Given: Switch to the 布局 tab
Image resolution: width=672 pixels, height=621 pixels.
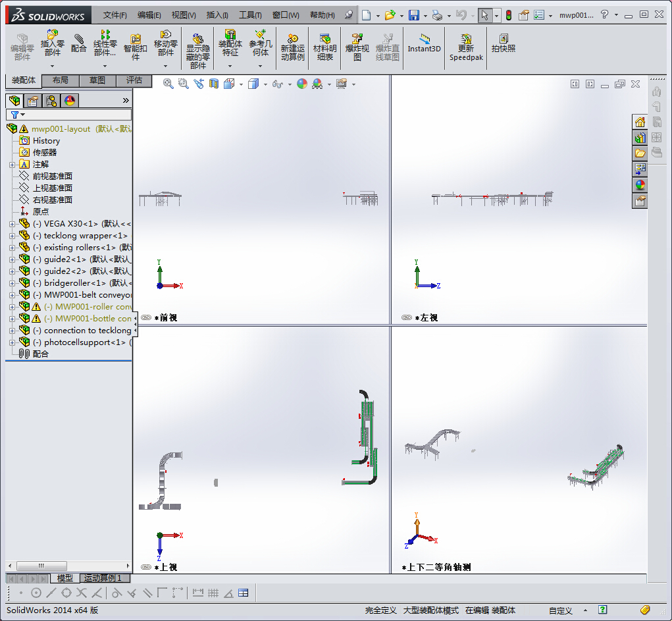Looking at the screenshot, I should (60, 80).
